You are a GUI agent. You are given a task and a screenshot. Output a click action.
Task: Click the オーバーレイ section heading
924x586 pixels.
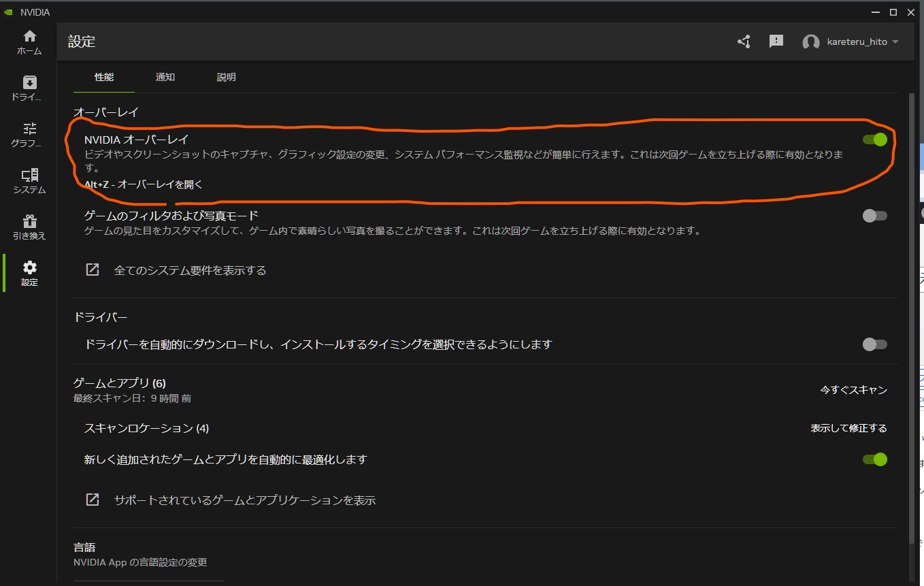106,112
